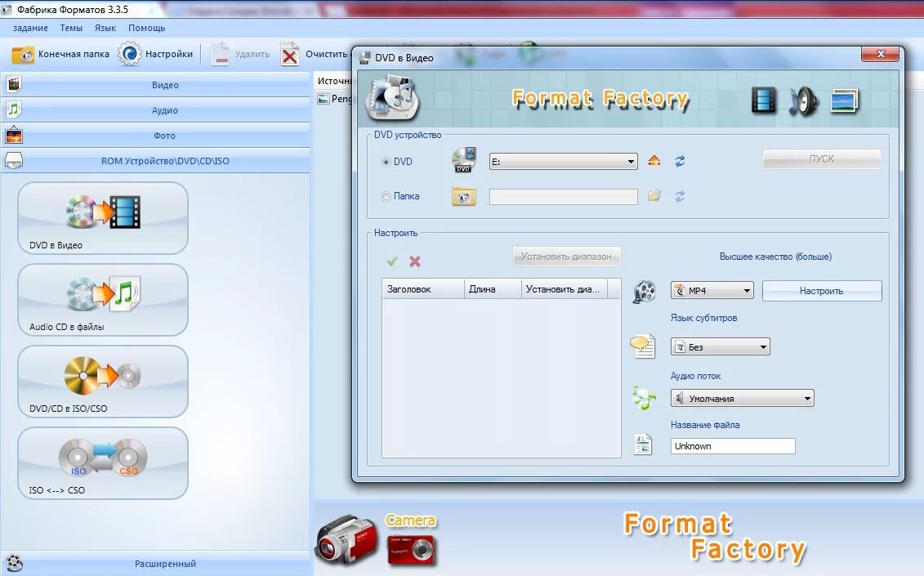Screen dimensions: 924x576
Task: Click the Высшее качество (больше) label
Action: coord(775,257)
